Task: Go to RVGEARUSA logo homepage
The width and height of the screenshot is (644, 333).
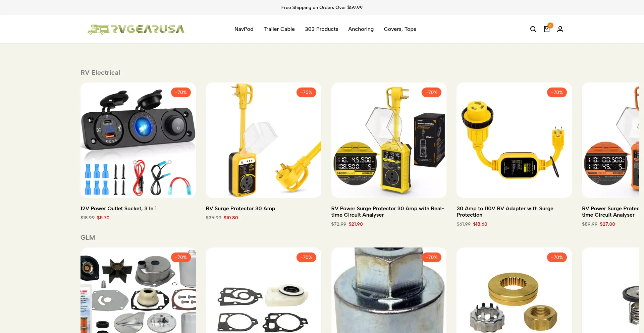Action: [136, 29]
